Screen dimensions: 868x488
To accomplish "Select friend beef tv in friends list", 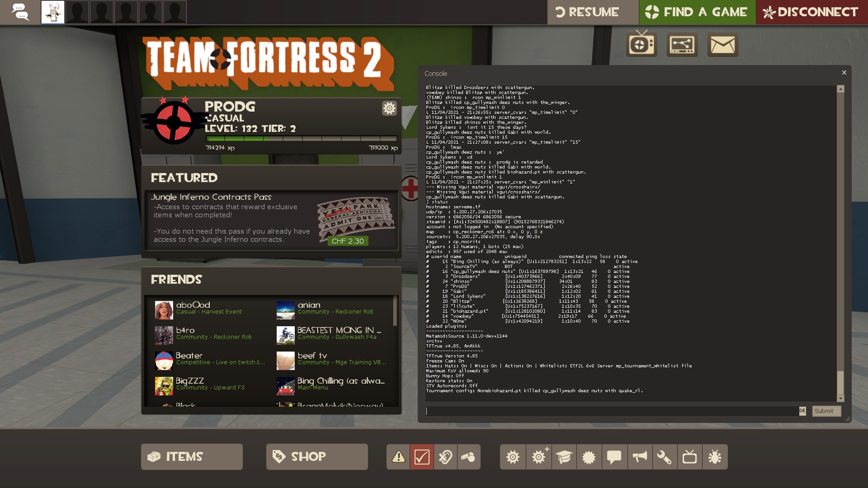I will pyautogui.click(x=332, y=361).
